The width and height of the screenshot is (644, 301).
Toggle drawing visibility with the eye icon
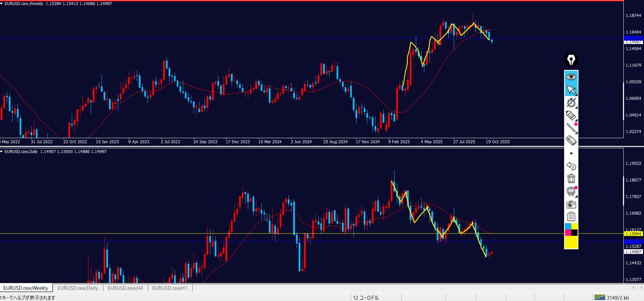click(571, 77)
